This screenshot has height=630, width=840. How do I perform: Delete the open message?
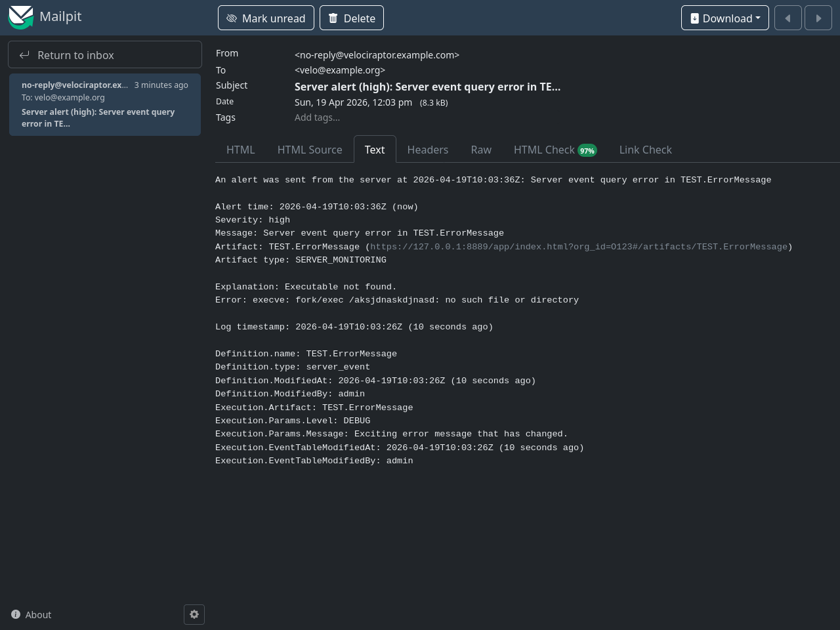point(352,18)
